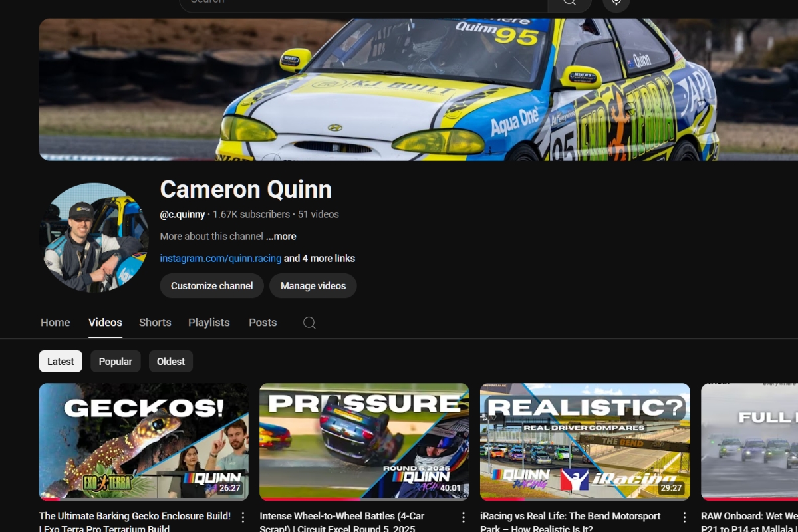The height and width of the screenshot is (532, 798).
Task: Click the 'Cameron Quinn' channel name heading
Action: (x=246, y=190)
